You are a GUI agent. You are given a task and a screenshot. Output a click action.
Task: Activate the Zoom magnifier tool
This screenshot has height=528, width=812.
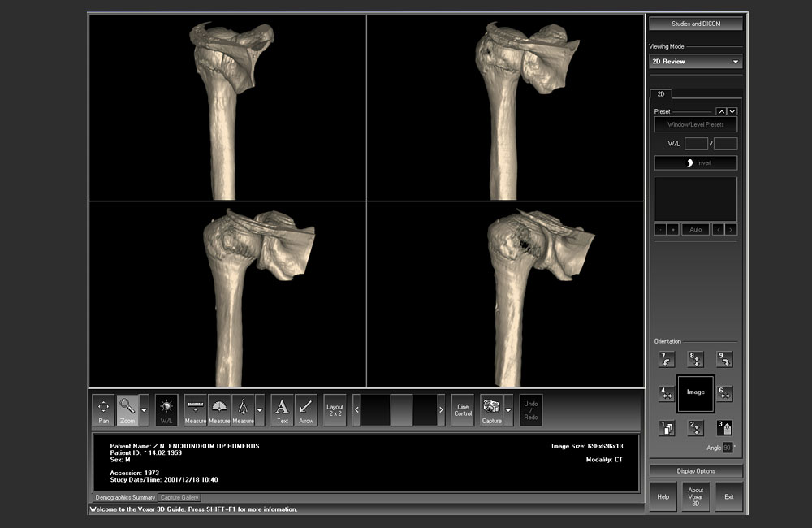[x=127, y=410]
